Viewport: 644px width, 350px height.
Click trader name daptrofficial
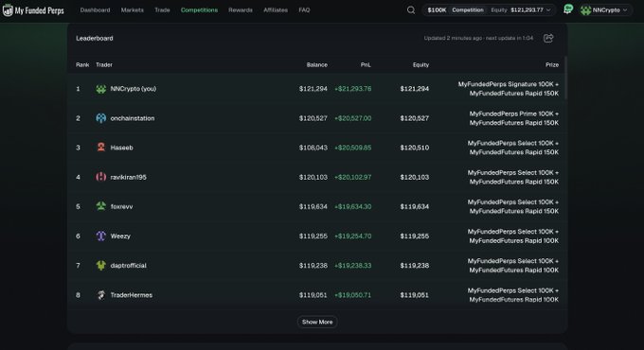[x=128, y=266]
